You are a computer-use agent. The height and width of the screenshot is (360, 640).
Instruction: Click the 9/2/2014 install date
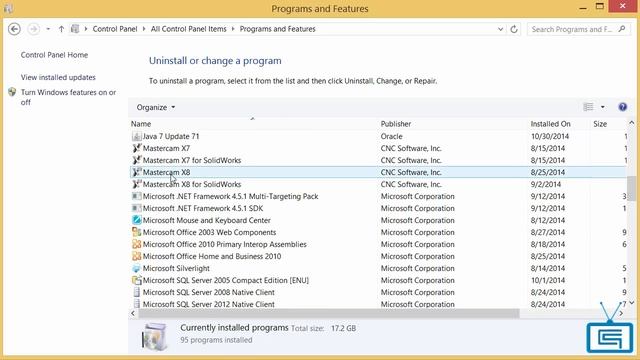(x=546, y=184)
